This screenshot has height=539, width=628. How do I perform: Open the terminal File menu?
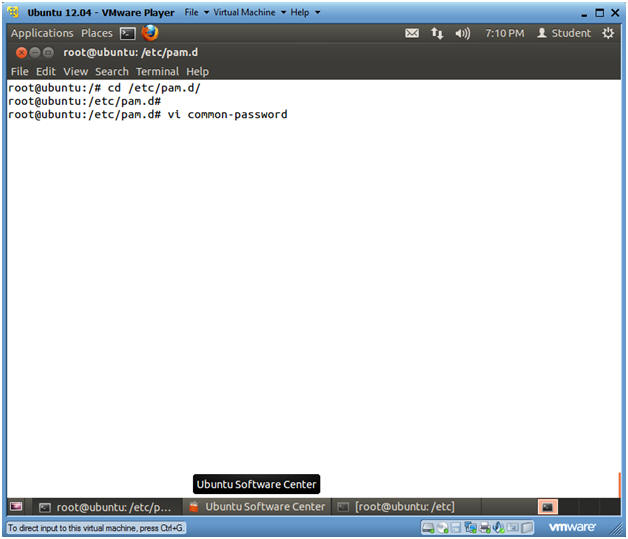point(20,72)
